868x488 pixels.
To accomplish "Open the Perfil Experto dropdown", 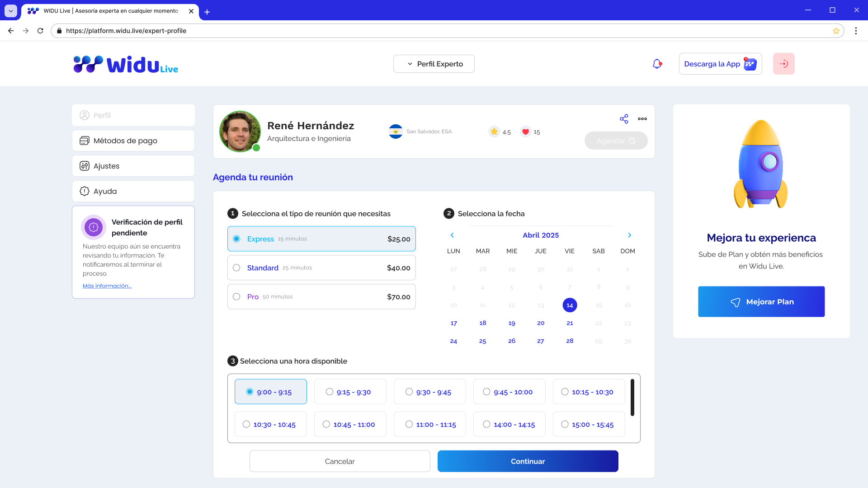I will pyautogui.click(x=434, y=64).
